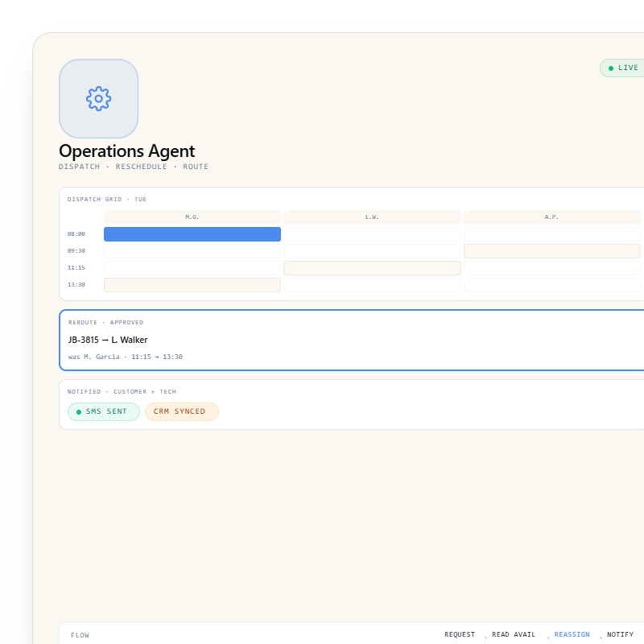Viewport: 644px width, 644px height.
Task: Click the 'was M. Garcia' detail line
Action: [x=126, y=357]
